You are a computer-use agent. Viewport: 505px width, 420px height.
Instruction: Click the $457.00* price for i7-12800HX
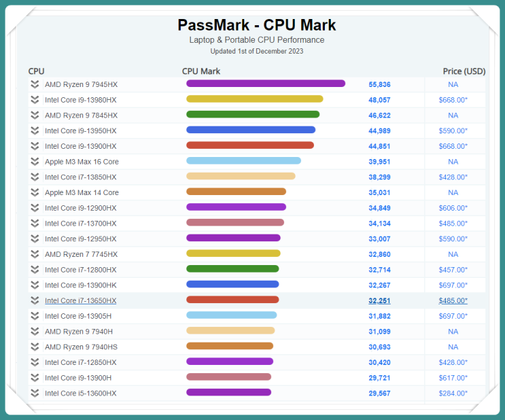click(x=453, y=270)
